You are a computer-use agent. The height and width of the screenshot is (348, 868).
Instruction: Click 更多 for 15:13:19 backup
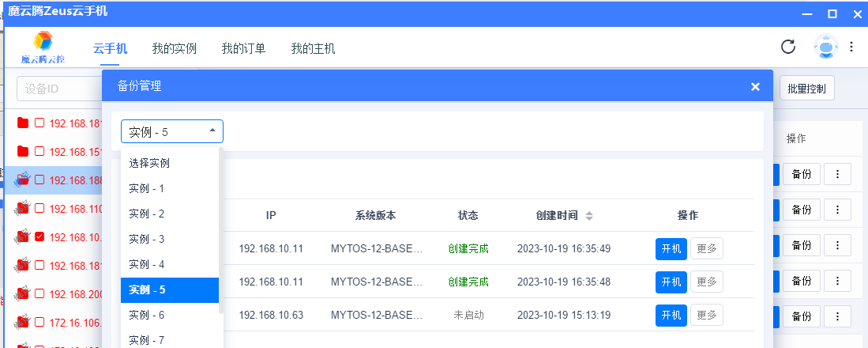[706, 316]
